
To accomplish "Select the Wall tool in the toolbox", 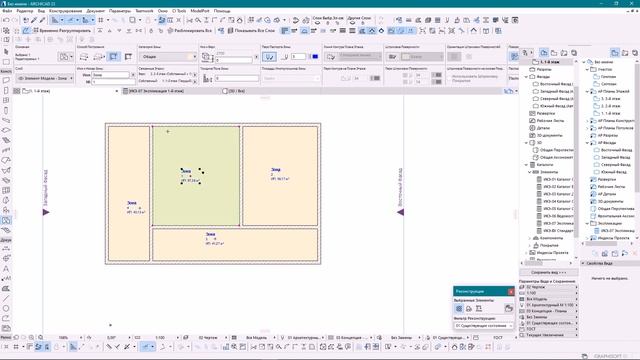I will point(6,80).
